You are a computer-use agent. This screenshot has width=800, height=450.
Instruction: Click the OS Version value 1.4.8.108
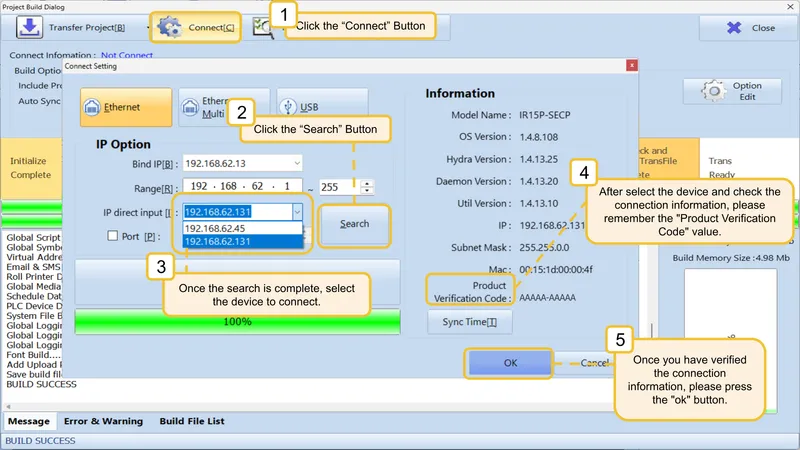click(x=539, y=137)
